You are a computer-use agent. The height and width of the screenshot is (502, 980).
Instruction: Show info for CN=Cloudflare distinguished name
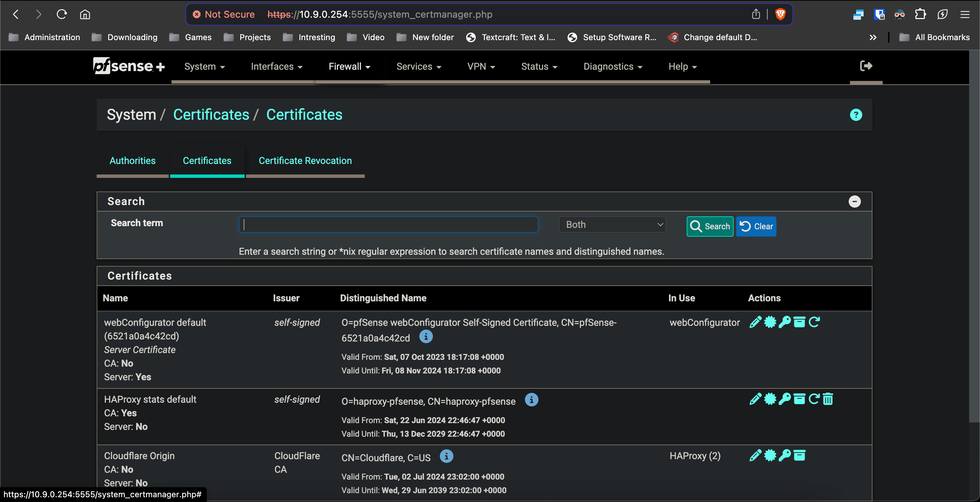(446, 456)
